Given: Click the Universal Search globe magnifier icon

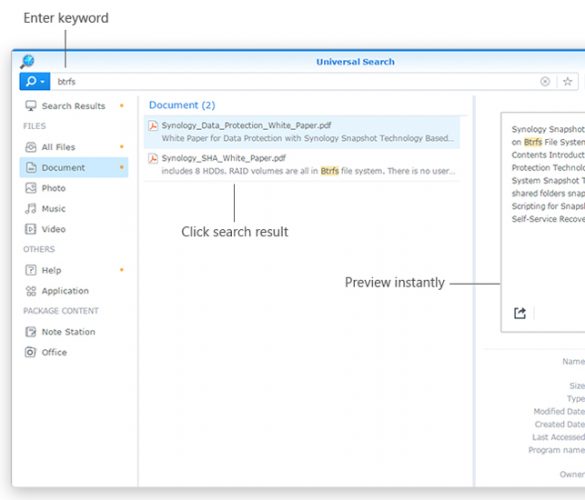Looking at the screenshot, I should pyautogui.click(x=27, y=62).
